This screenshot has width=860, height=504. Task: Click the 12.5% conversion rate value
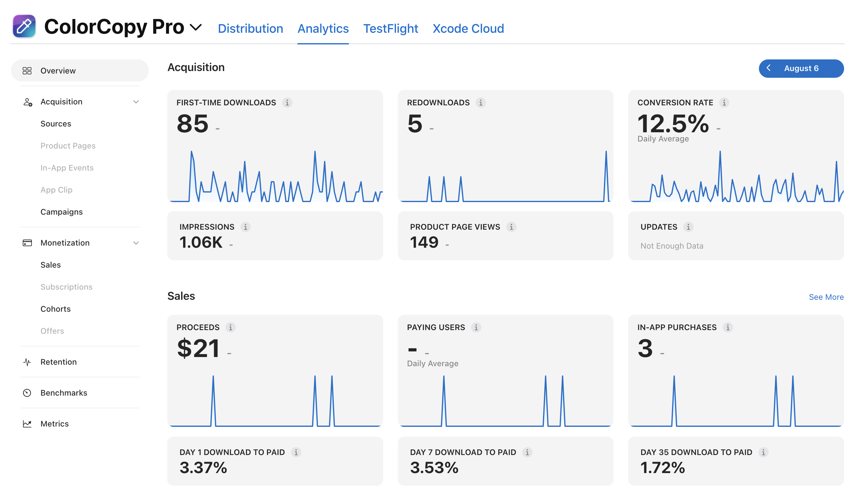pos(673,123)
